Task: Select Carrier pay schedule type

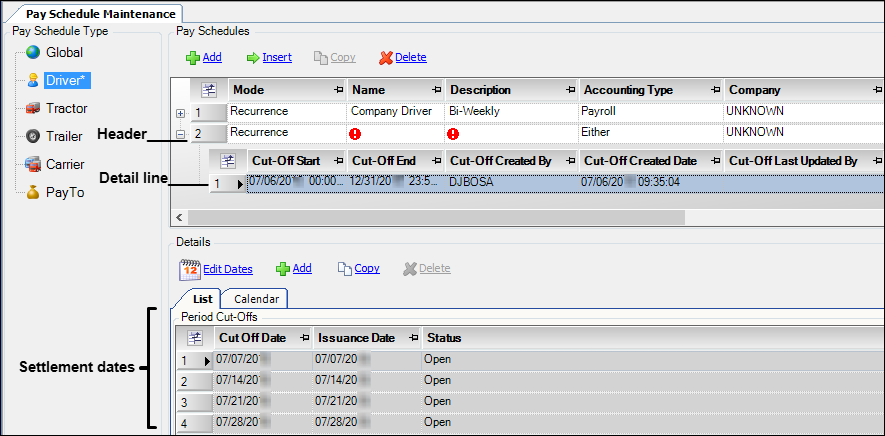Action: point(65,164)
